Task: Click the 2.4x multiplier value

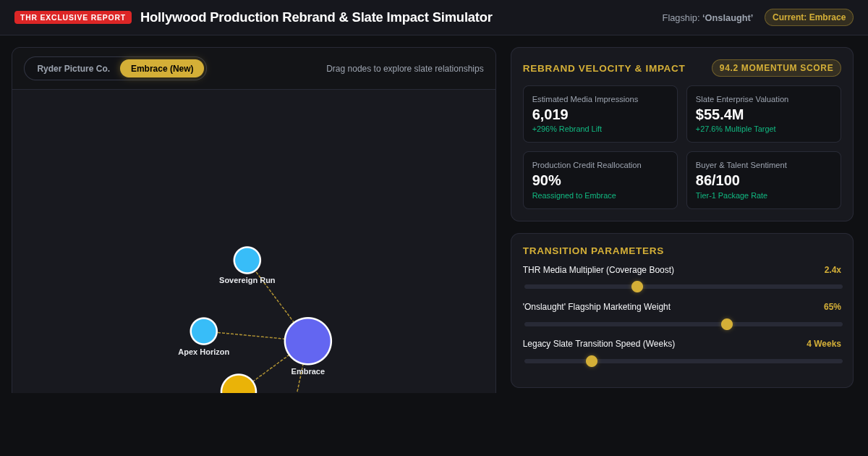Action: point(833,270)
